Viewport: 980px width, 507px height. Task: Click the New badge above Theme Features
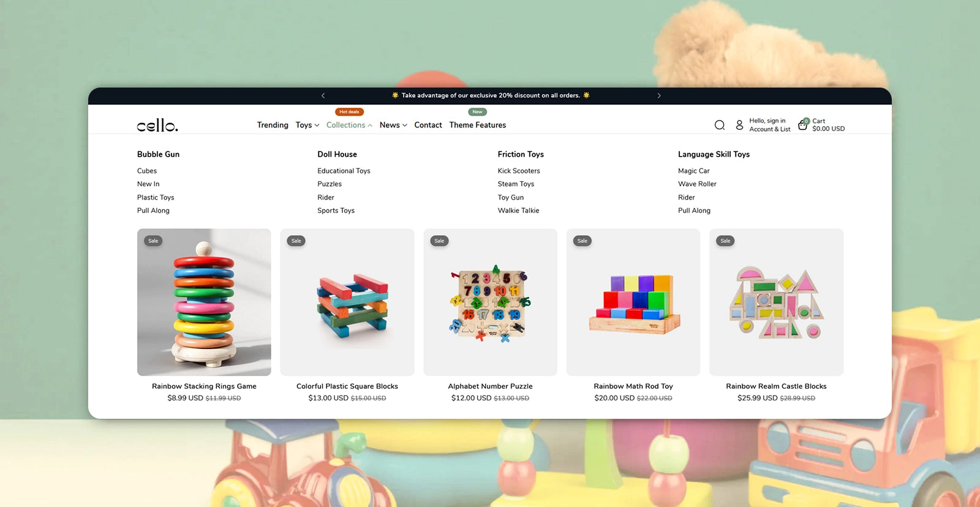478,112
